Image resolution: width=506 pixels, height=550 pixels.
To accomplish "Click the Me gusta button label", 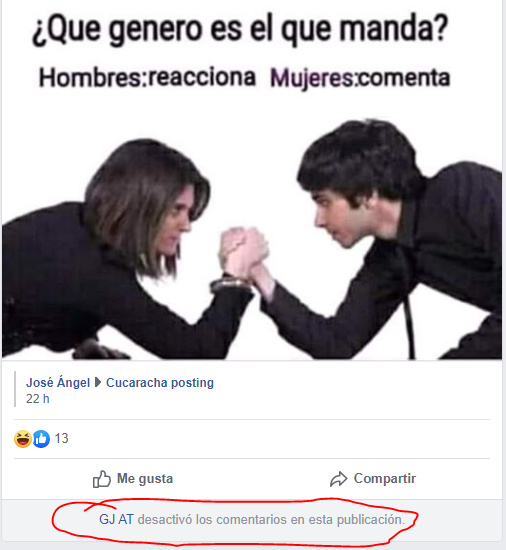I will (x=145, y=478).
